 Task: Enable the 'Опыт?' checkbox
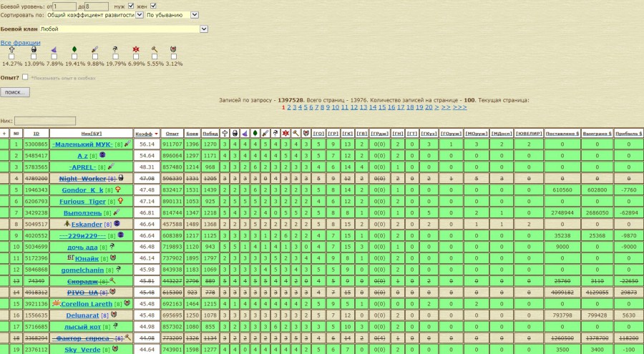26,77
